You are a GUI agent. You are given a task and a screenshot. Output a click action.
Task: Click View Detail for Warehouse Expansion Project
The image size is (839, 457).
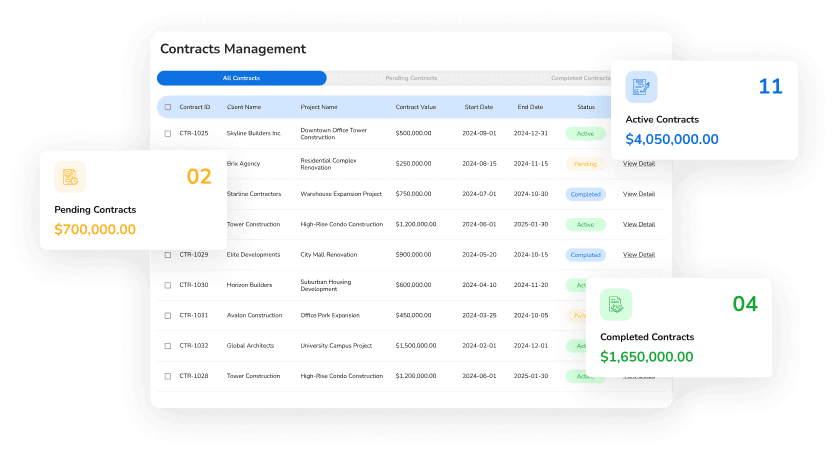tap(639, 194)
